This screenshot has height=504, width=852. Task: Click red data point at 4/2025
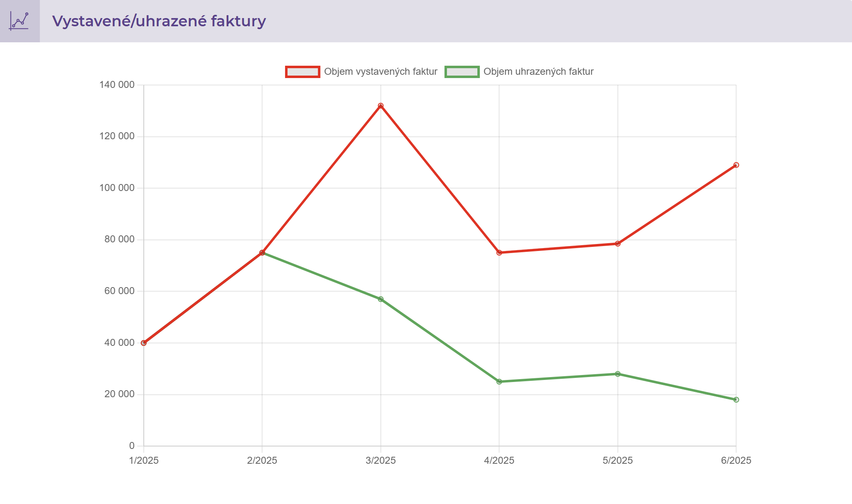(499, 253)
